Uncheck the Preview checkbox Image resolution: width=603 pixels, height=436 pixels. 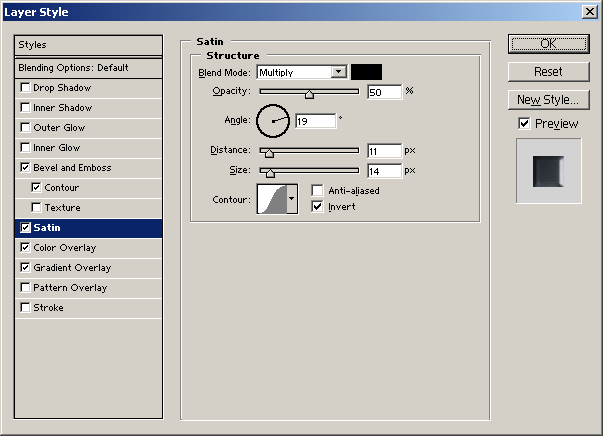pos(524,124)
